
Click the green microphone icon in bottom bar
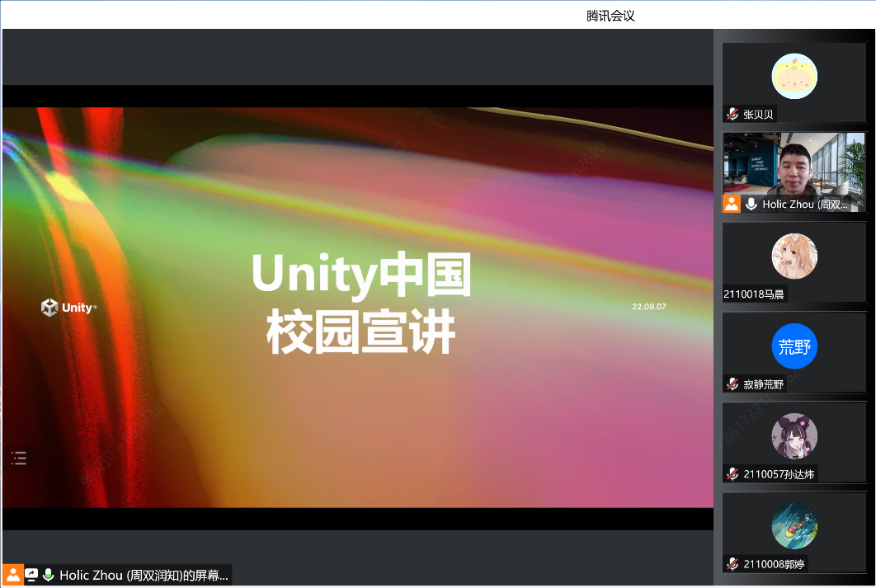pyautogui.click(x=49, y=575)
